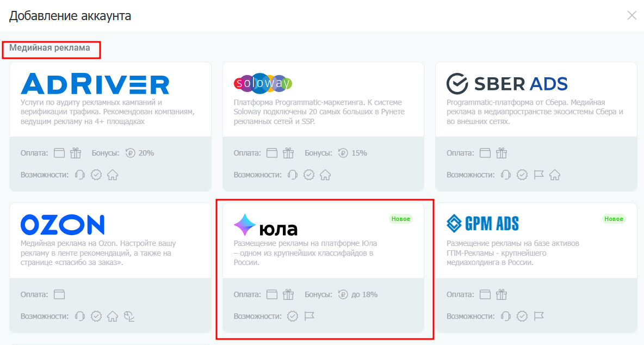Click the gift payment icon in AdRiver card

[x=76, y=153]
